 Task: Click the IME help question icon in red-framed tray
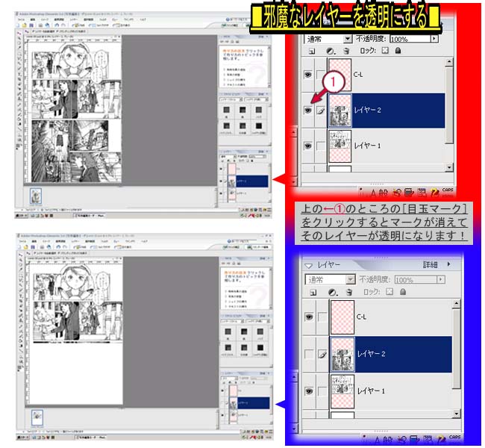click(434, 193)
